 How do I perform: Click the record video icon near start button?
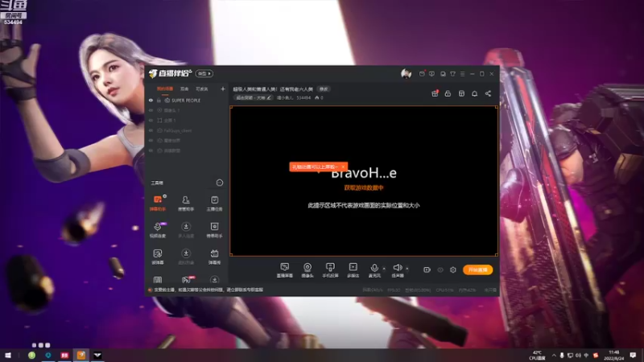point(427,269)
